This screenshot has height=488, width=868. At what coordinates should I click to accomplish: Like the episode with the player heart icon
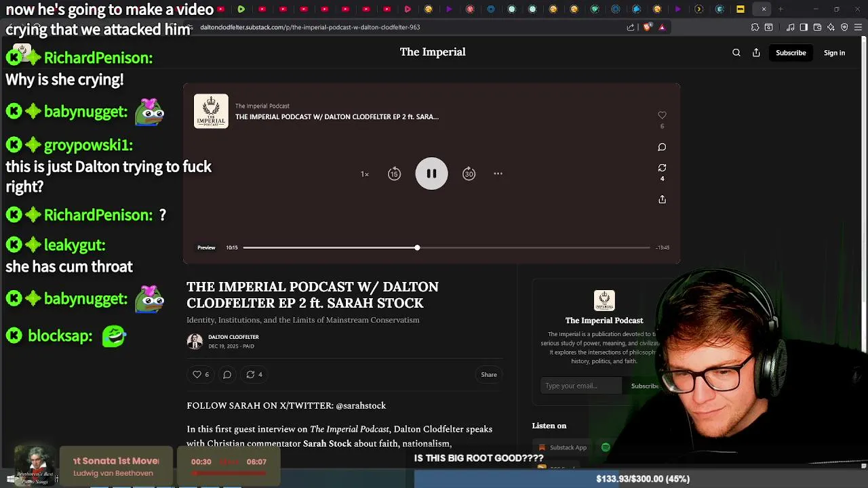(662, 115)
